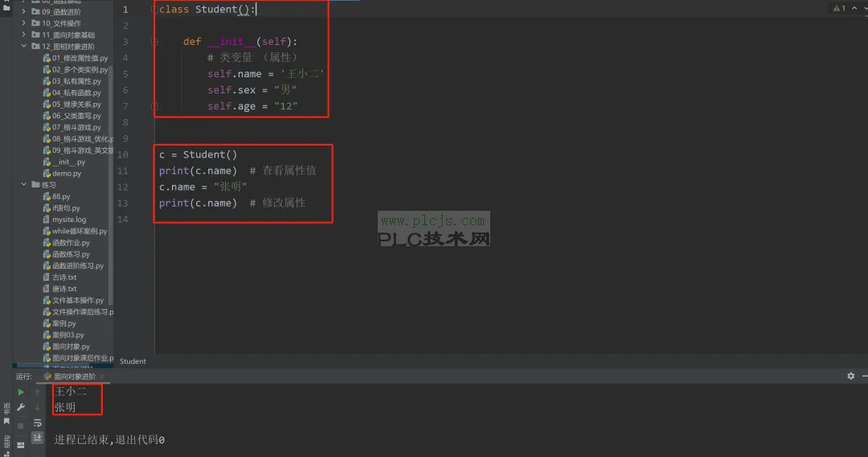The width and height of the screenshot is (868, 457).
Task: Open 文件基本操作.py file
Action: (x=73, y=301)
